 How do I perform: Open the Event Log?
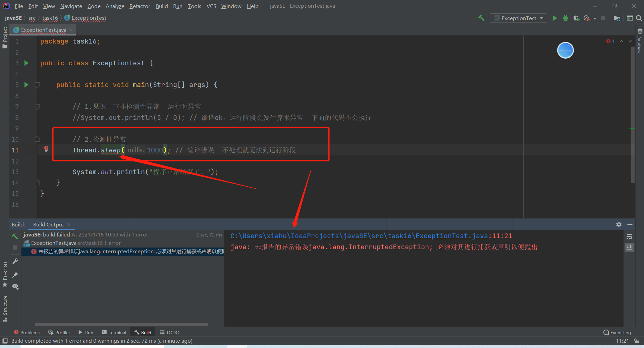(x=617, y=333)
